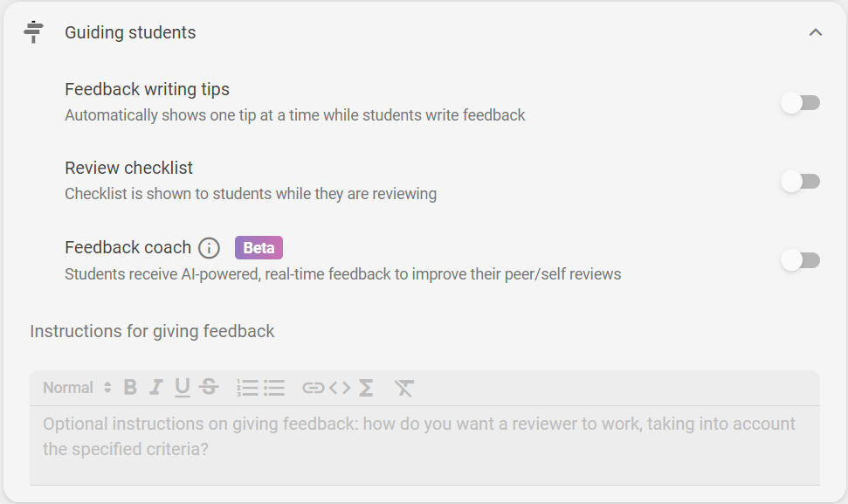Image resolution: width=848 pixels, height=504 pixels.
Task: Click the Underline formatting icon
Action: coord(183,388)
